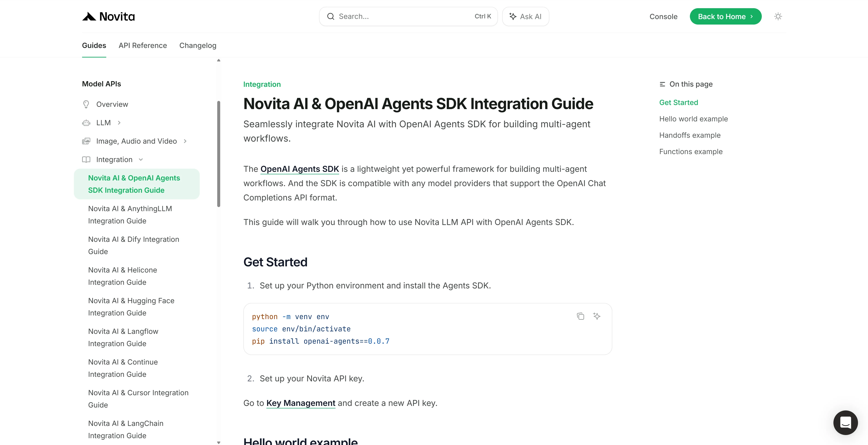Click the sidebar scroll down arrow

219,442
